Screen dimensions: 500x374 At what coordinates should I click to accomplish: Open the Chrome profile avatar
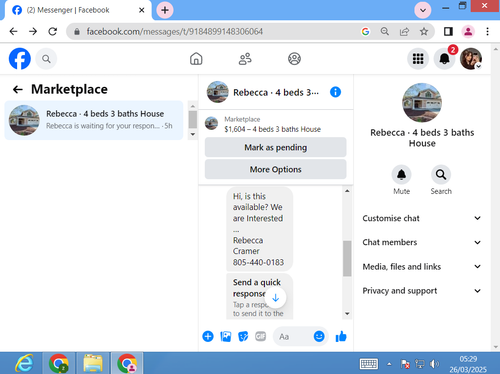[x=468, y=32]
